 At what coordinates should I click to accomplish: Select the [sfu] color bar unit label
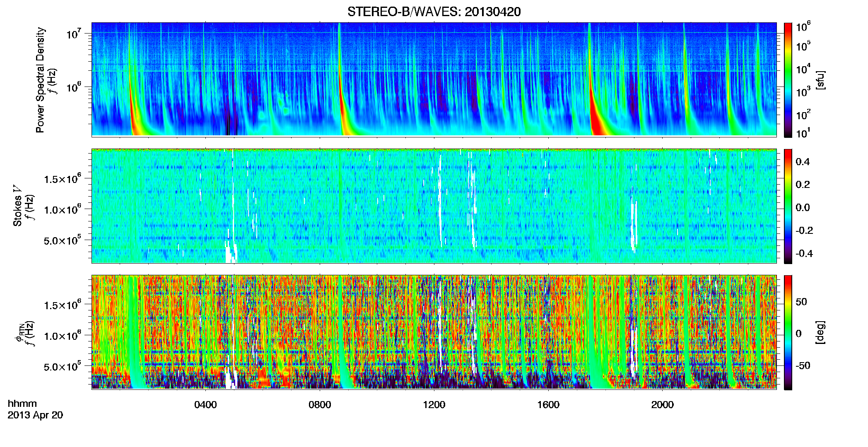click(820, 80)
